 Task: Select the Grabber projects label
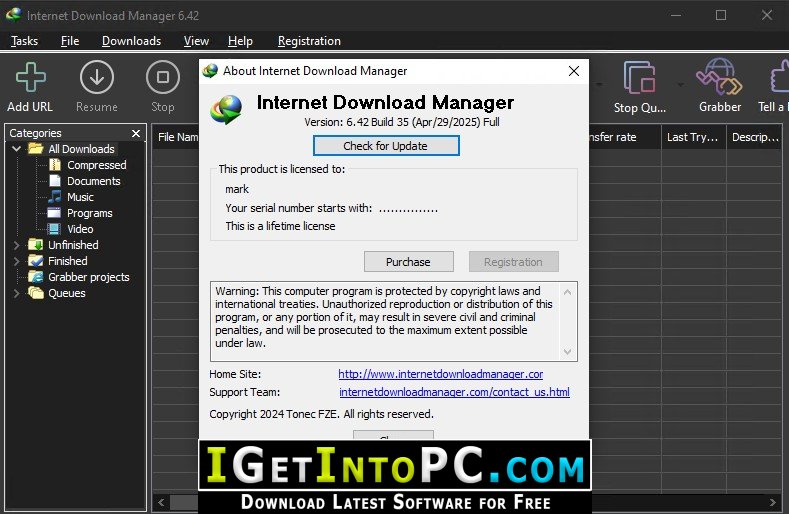[89, 277]
